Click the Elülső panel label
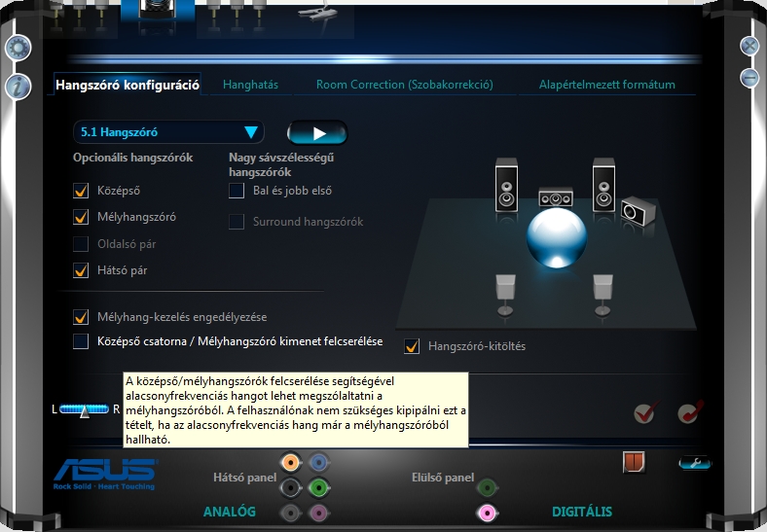 [443, 478]
